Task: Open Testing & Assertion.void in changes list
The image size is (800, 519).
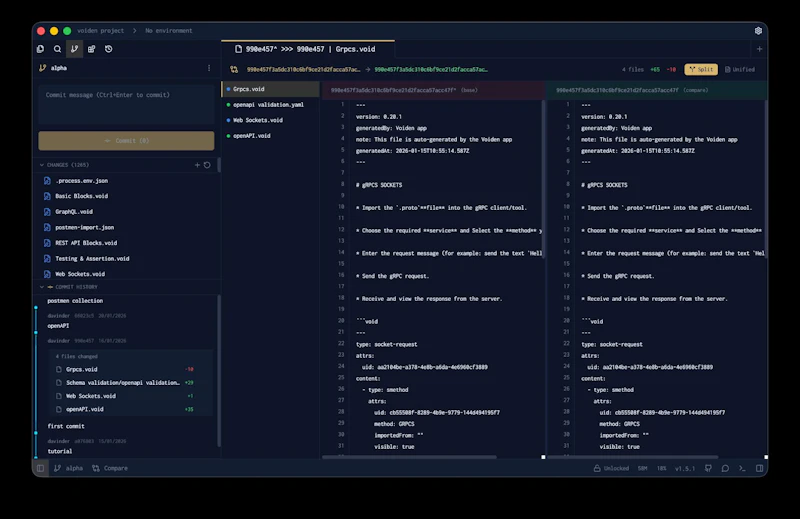Action: click(x=92, y=259)
